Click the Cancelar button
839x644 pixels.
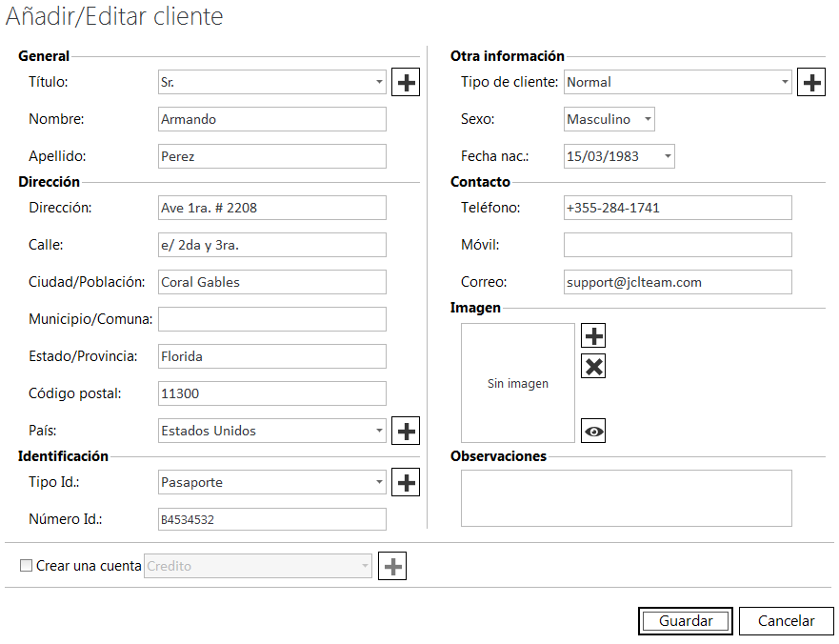pos(786,621)
